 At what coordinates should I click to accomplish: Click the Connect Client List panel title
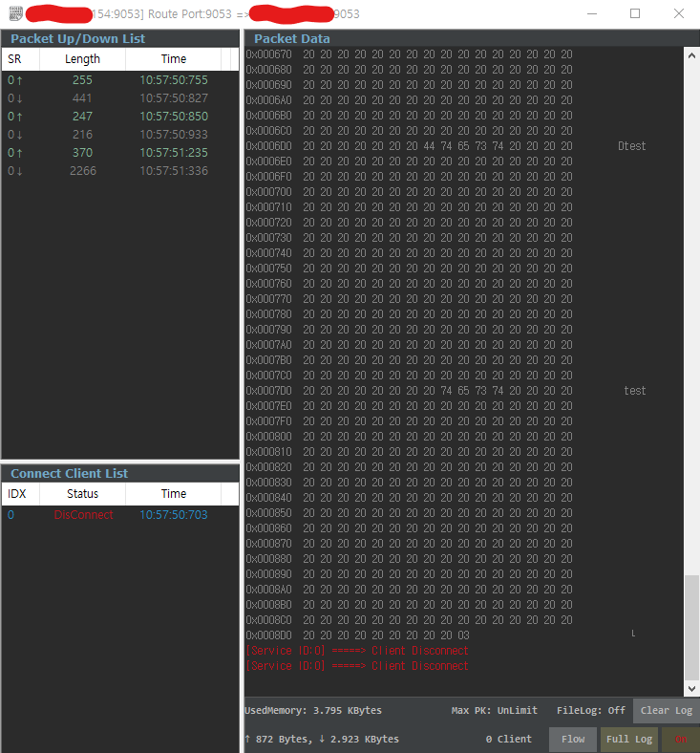point(69,474)
